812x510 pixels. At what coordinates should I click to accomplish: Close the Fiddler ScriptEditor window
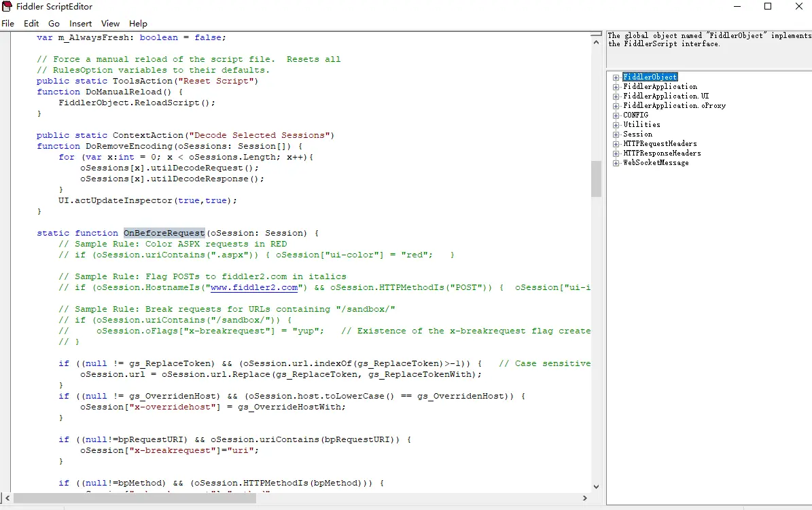click(798, 6)
